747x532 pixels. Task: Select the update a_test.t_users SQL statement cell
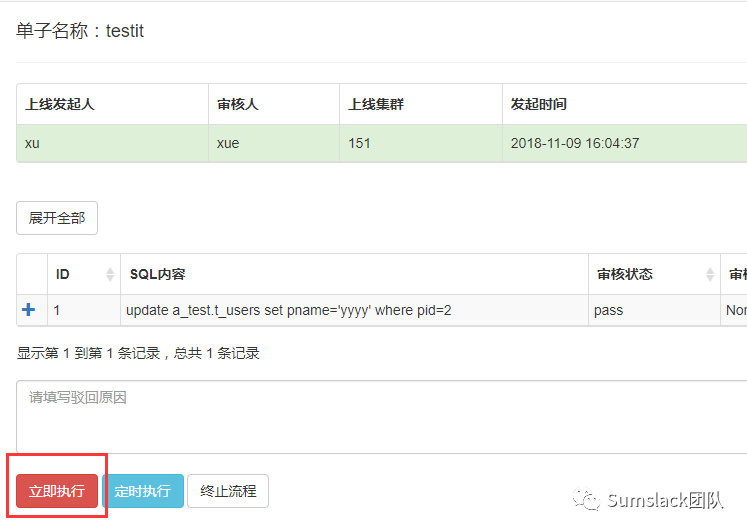(289, 310)
